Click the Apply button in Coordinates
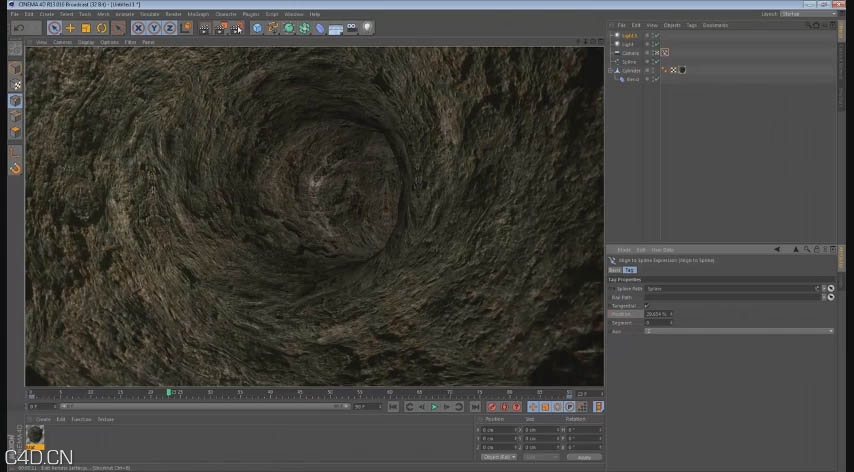854x472 pixels. click(x=583, y=457)
